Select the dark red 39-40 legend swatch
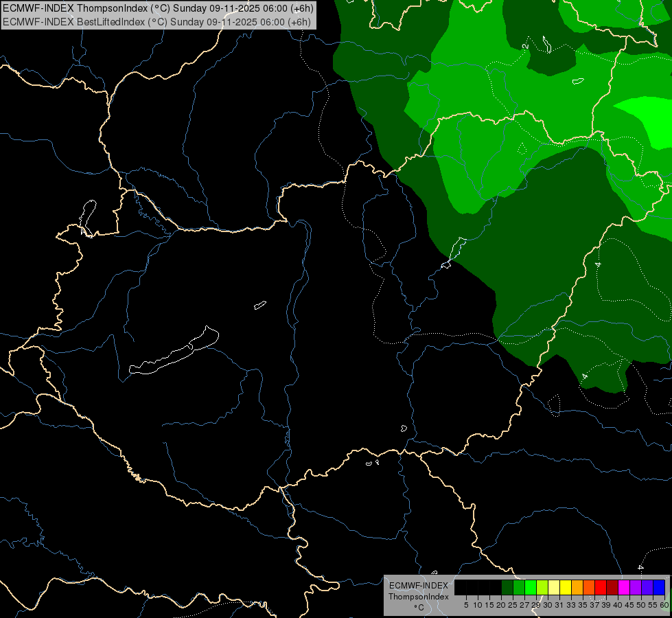The width and height of the screenshot is (672, 618). (x=612, y=587)
